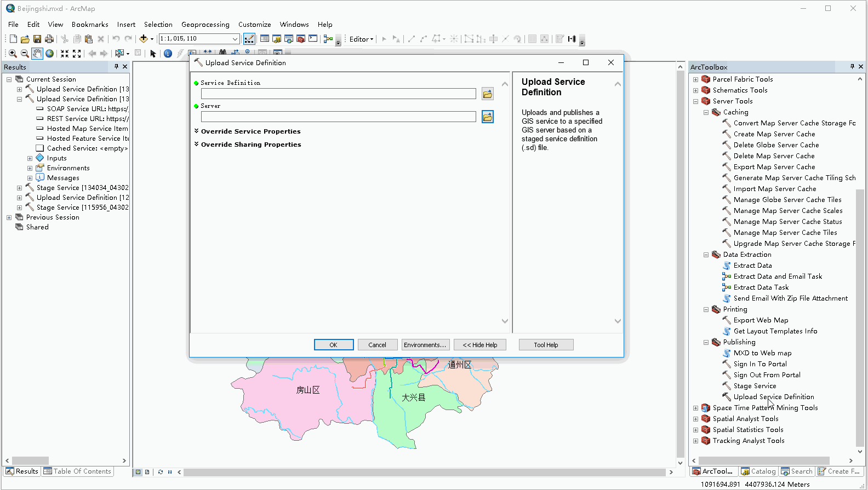Open the Customize menu
This screenshot has height=490, width=868.
tap(255, 25)
